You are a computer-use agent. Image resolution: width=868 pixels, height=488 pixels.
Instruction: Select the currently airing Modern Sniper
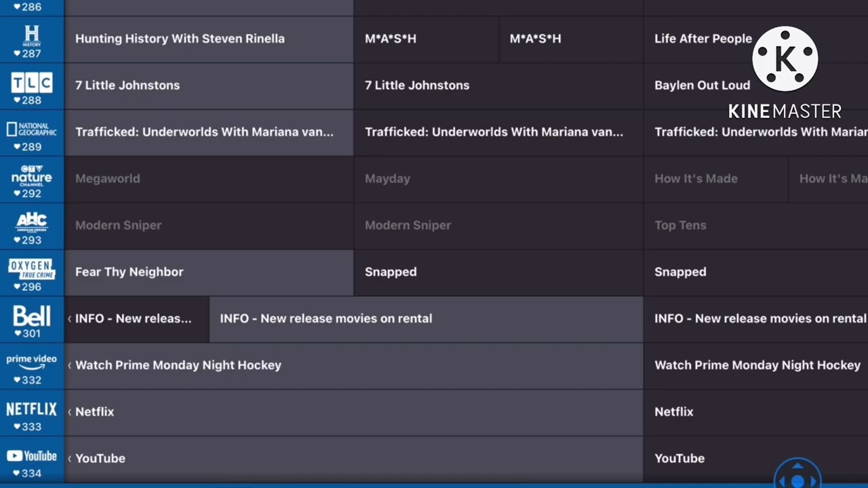point(209,226)
